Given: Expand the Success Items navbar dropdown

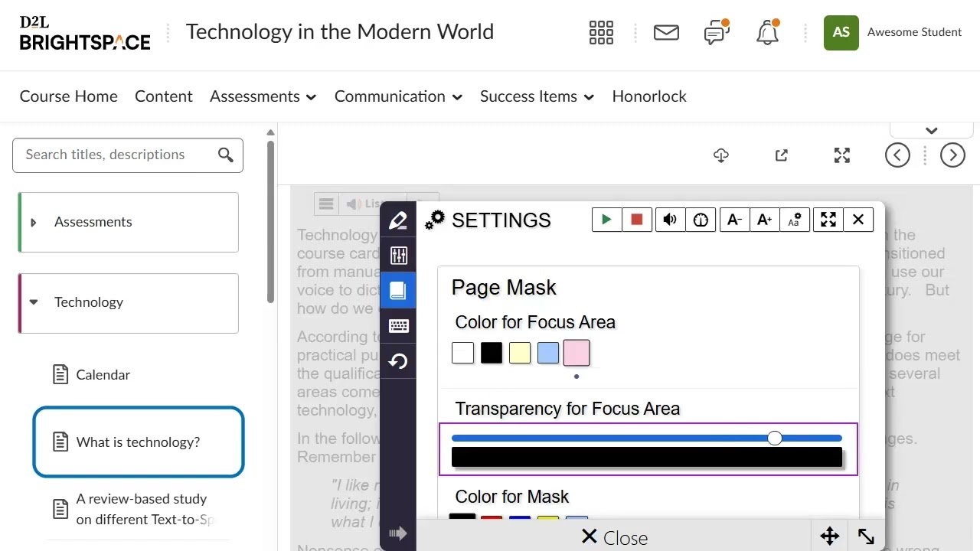Looking at the screenshot, I should pos(537,96).
